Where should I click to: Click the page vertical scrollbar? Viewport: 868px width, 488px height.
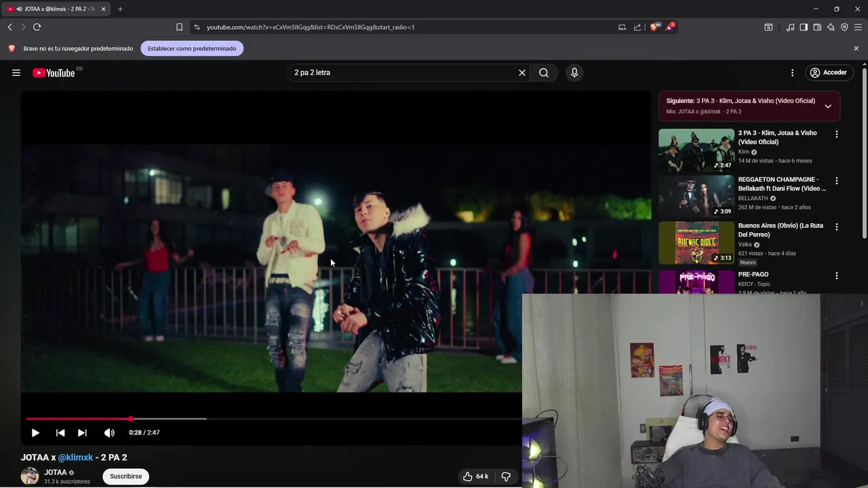pos(865,152)
